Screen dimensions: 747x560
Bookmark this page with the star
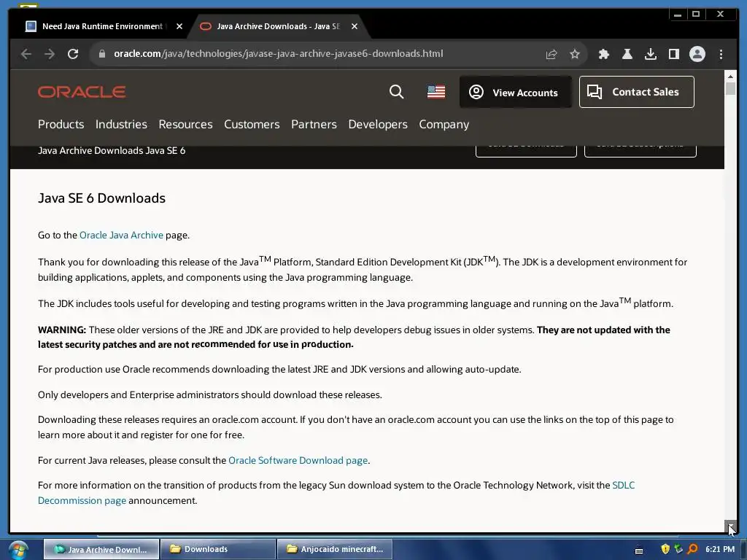[x=575, y=54]
